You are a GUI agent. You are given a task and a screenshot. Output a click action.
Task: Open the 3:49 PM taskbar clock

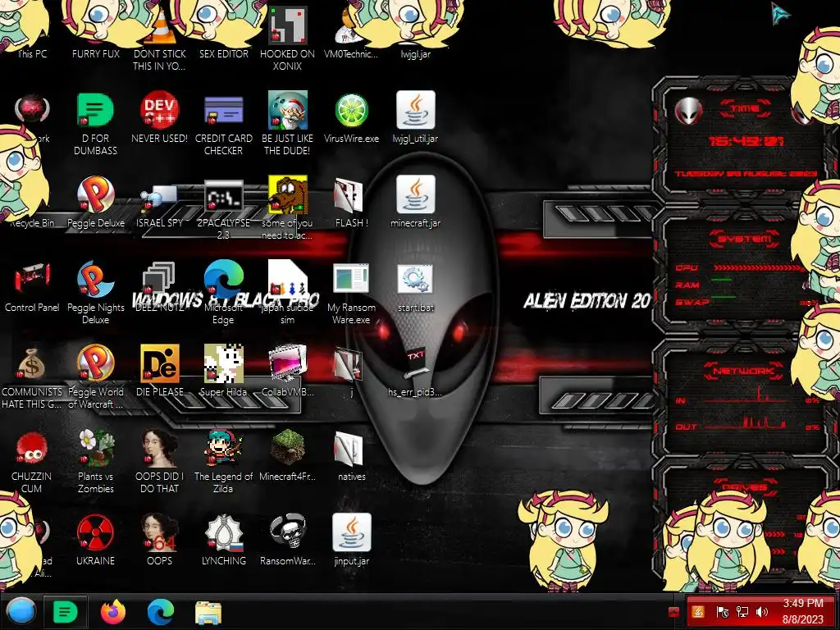(802, 611)
